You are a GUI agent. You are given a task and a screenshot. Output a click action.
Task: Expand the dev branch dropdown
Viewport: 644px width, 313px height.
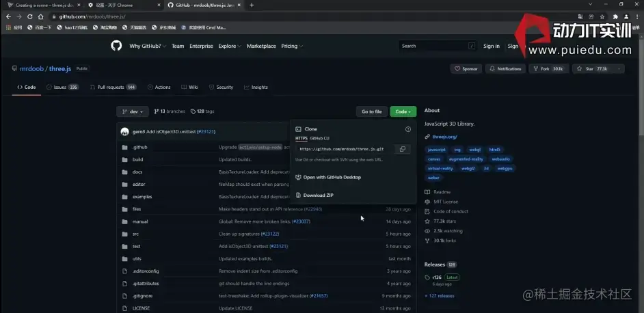pos(133,111)
